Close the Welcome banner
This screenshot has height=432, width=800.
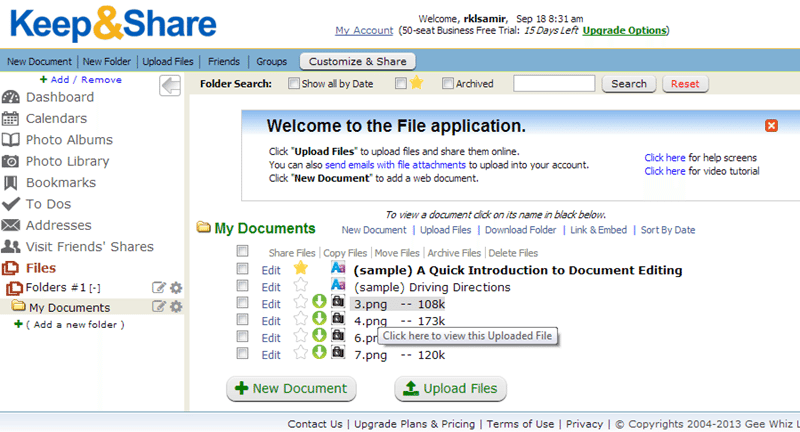pos(771,125)
